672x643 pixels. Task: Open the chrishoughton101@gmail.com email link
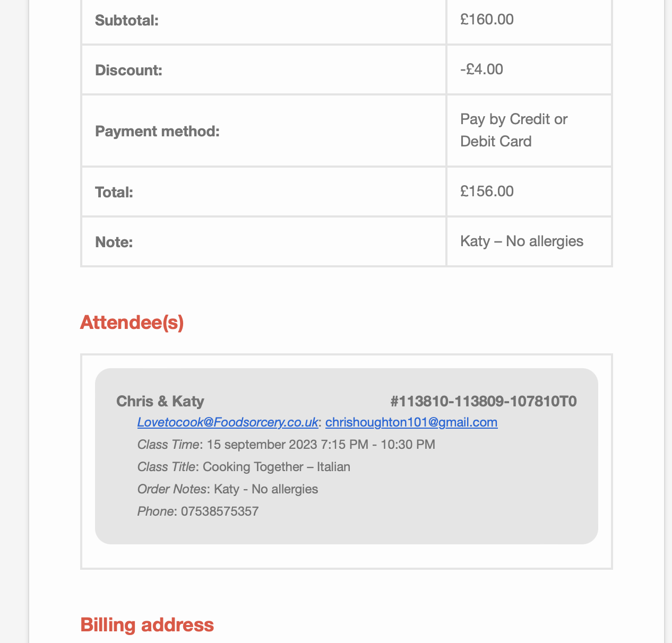[411, 422]
